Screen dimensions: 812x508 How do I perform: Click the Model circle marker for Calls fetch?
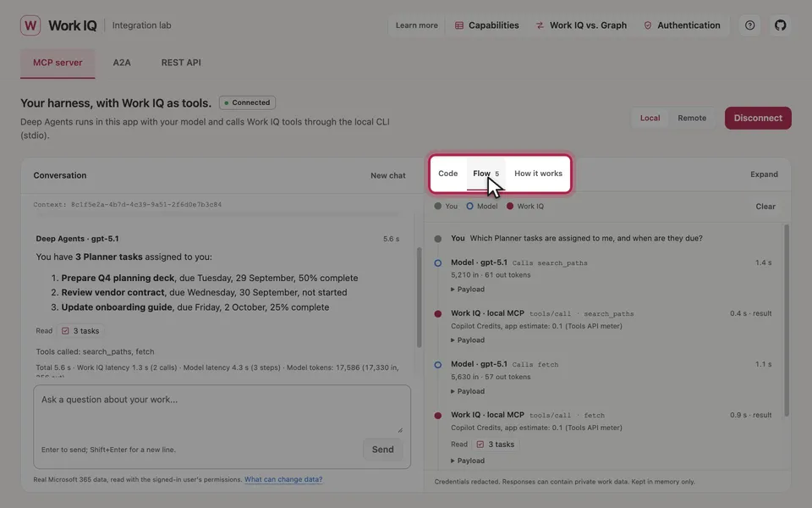438,365
